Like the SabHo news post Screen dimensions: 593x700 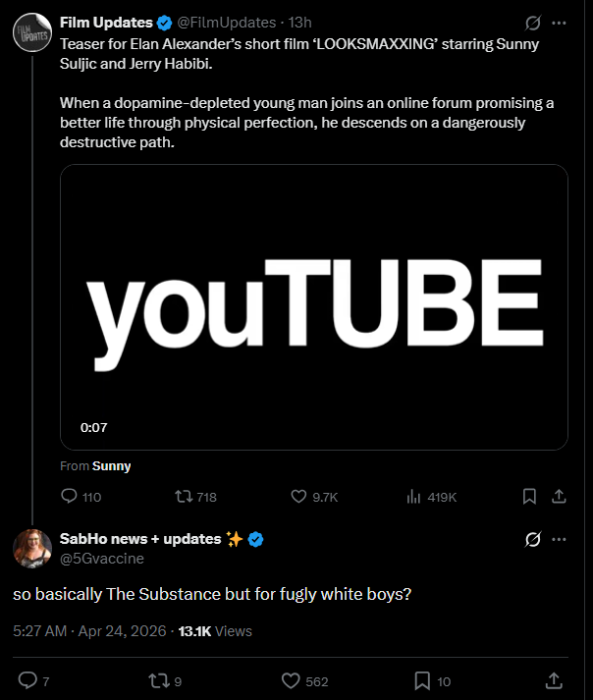290,680
